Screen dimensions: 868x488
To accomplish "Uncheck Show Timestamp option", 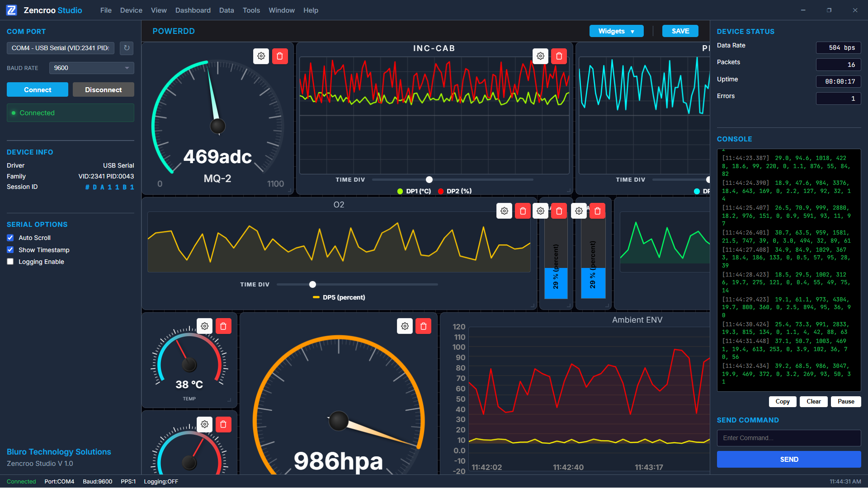I will [10, 250].
